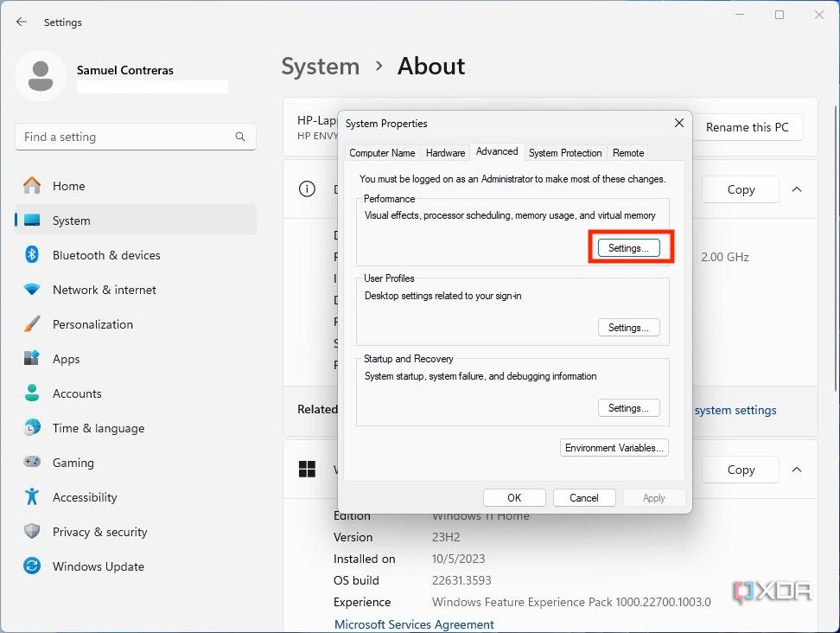Click the Windows logo specifications icon
The height and width of the screenshot is (633, 840).
(307, 469)
